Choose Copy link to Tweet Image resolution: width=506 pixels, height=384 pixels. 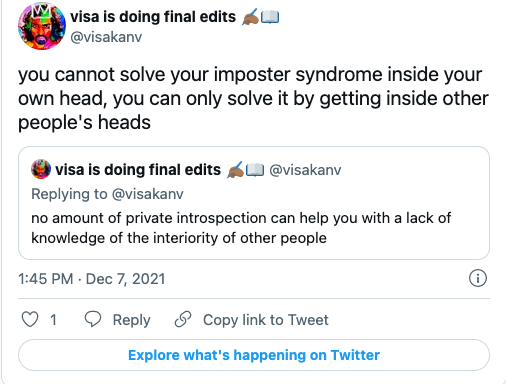tap(266, 320)
